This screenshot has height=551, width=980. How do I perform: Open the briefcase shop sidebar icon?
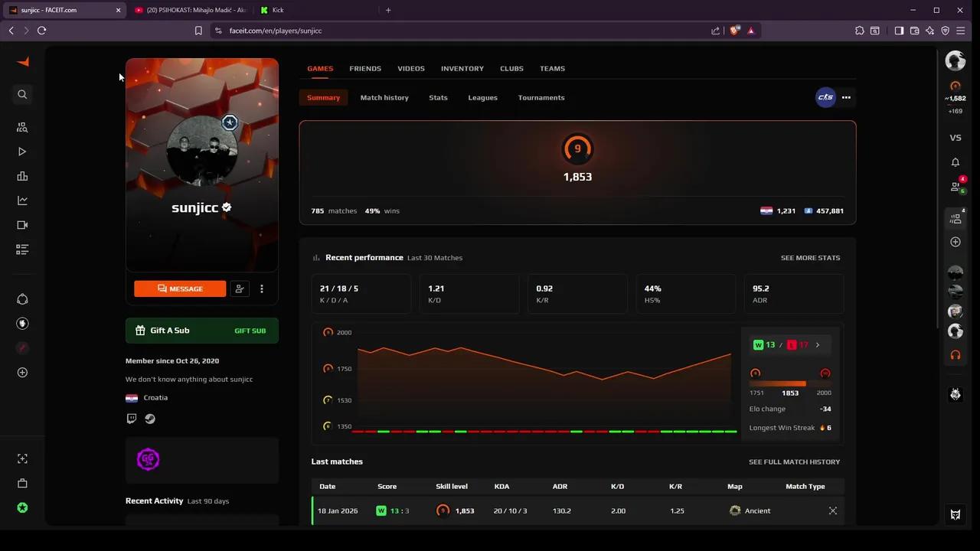pyautogui.click(x=22, y=483)
